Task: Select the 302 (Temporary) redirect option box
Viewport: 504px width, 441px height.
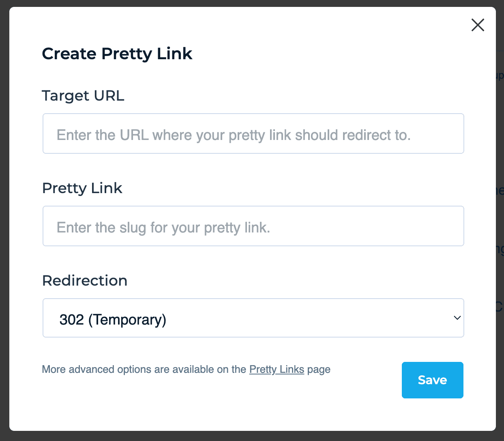Action: 253,318
